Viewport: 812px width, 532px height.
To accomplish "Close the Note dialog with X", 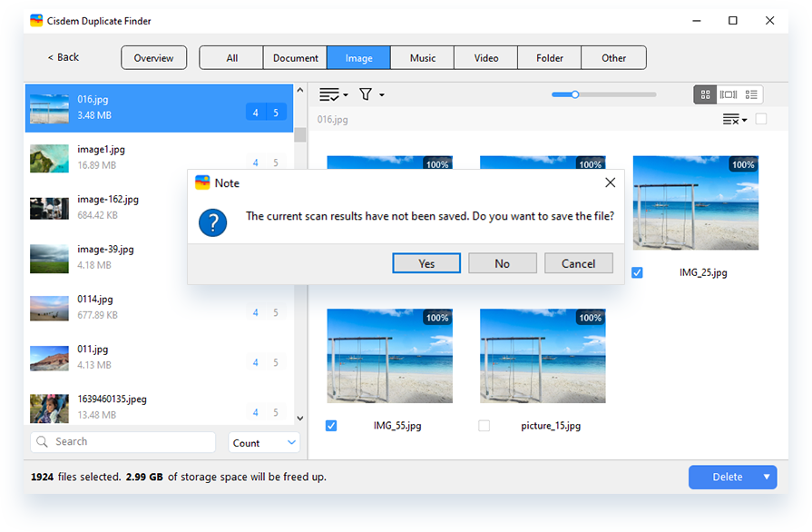I will tap(610, 182).
